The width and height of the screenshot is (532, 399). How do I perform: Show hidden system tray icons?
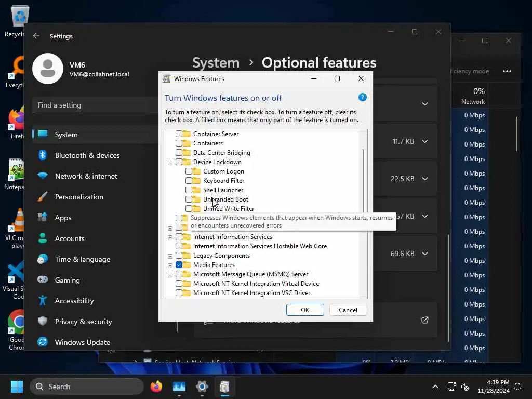coord(435,387)
